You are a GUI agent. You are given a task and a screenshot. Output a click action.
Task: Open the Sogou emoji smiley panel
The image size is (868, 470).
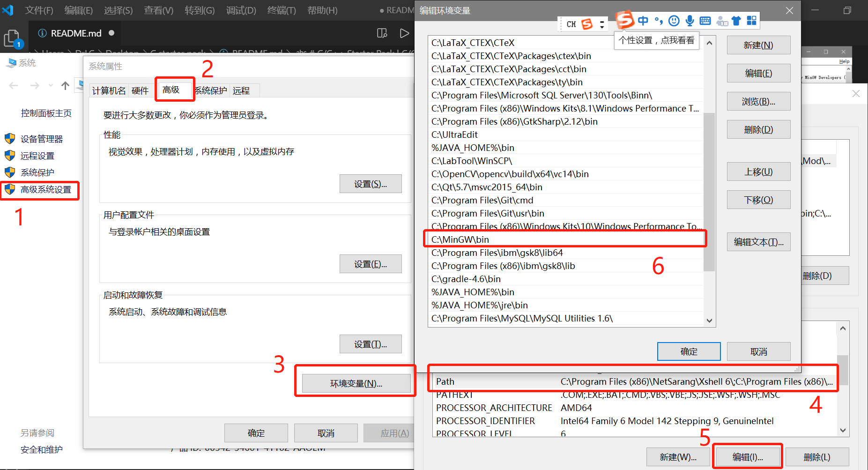pyautogui.click(x=674, y=21)
